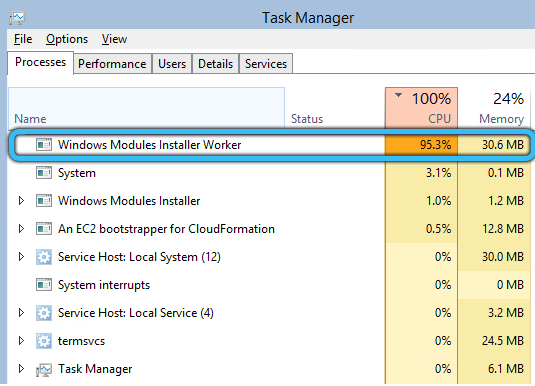Click the 12.8 MB memory value

(503, 229)
